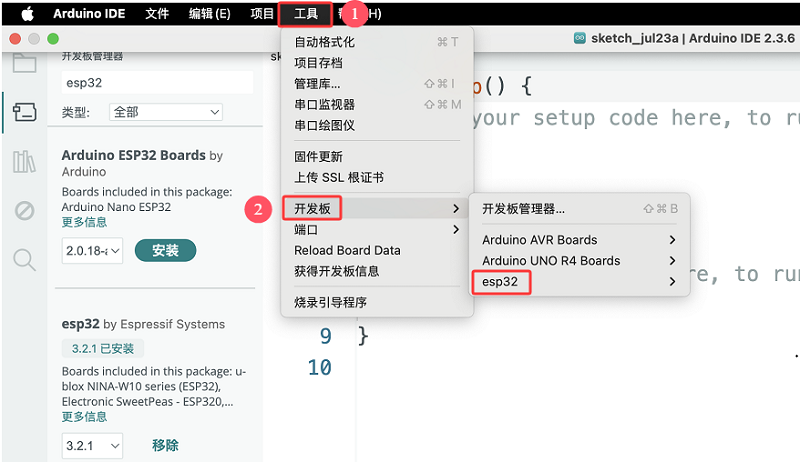
Task: Select 固件更新 menu entry
Action: pyautogui.click(x=377, y=157)
